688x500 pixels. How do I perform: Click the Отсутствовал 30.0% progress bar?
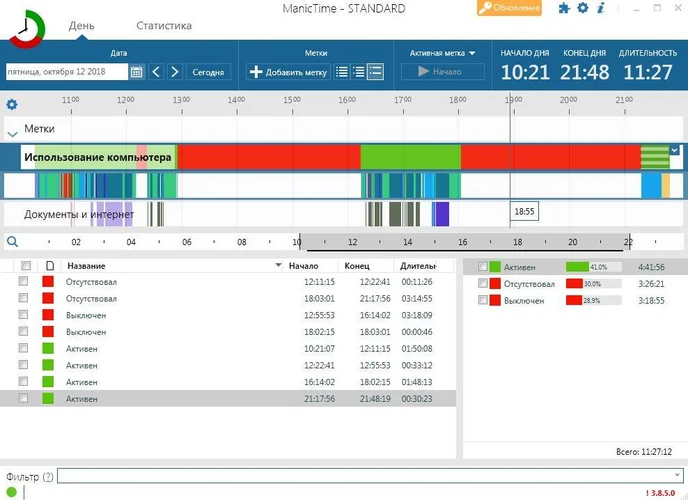click(594, 284)
